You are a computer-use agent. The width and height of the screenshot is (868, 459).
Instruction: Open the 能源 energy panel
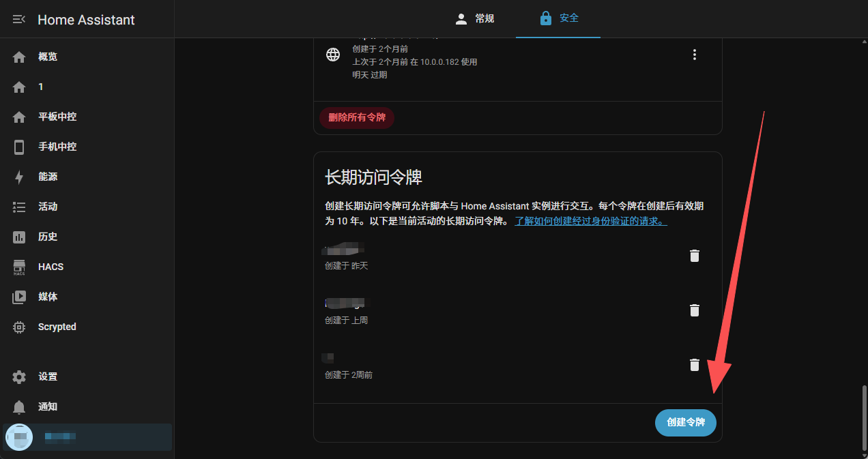click(x=87, y=177)
